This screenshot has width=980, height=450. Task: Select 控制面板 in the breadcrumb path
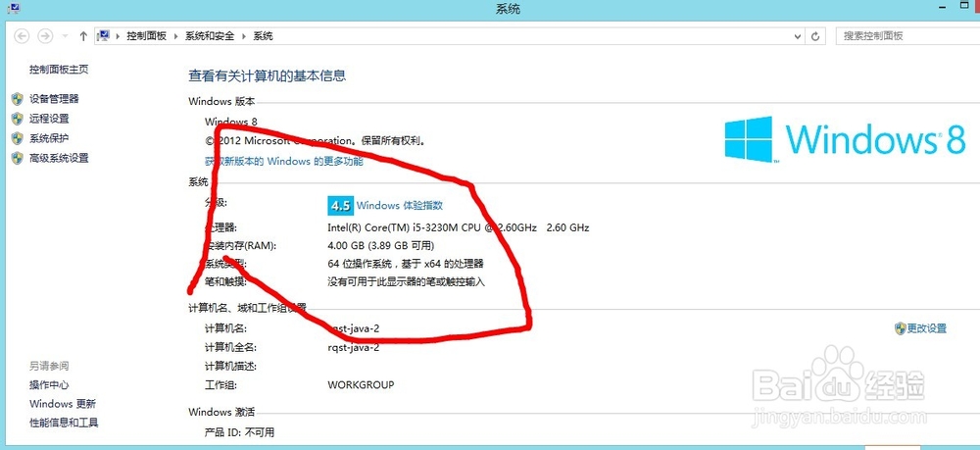pos(146,36)
